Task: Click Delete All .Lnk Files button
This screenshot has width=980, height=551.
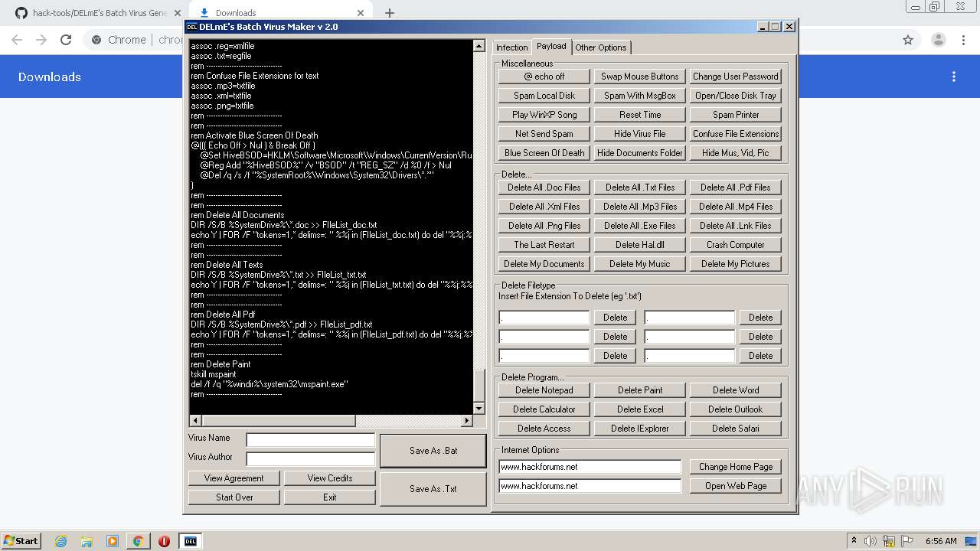Action: pos(736,226)
